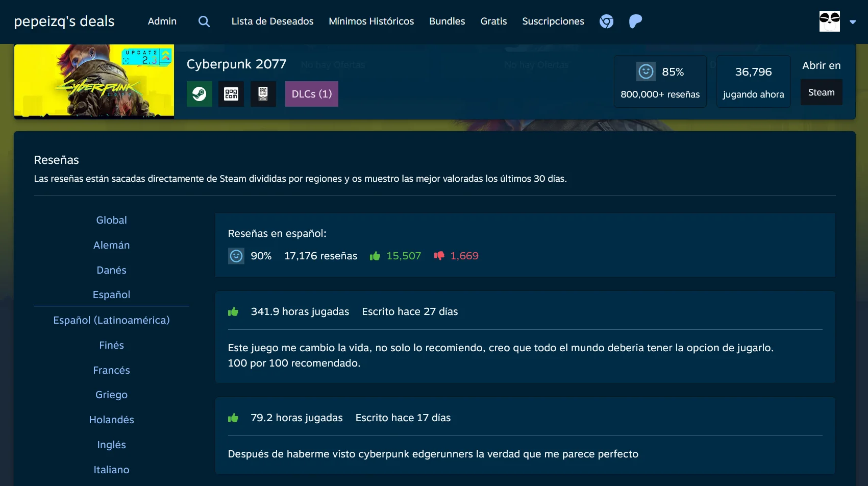Image resolution: width=868 pixels, height=486 pixels.
Task: Click the 'Abrir en' label
Action: [822, 65]
